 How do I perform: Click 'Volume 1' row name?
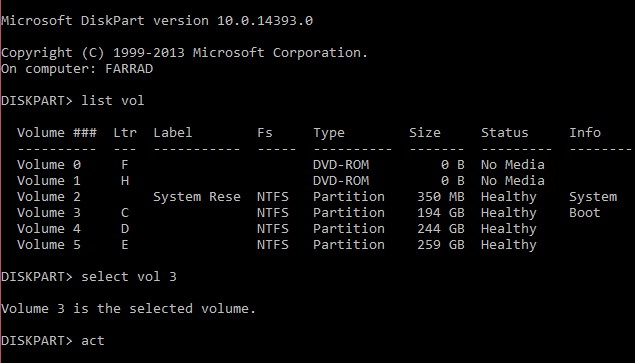49,181
